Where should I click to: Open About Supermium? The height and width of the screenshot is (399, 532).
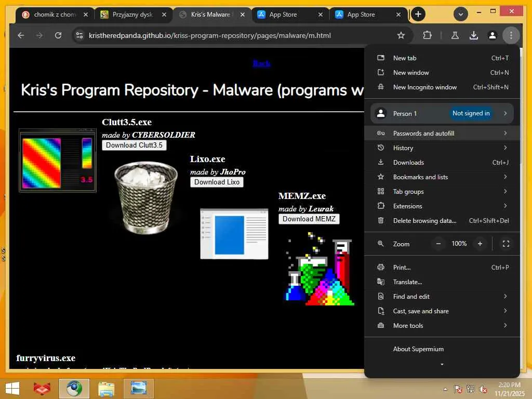click(442, 349)
